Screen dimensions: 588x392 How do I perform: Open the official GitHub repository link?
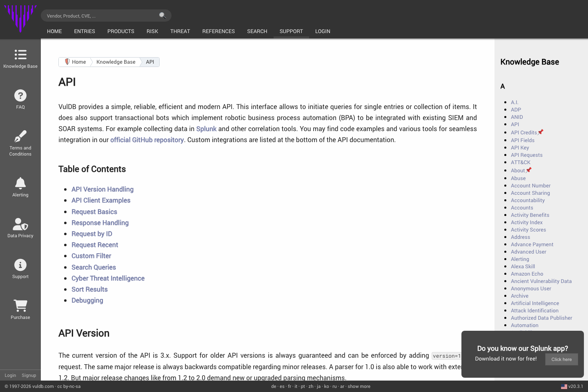pos(147,140)
